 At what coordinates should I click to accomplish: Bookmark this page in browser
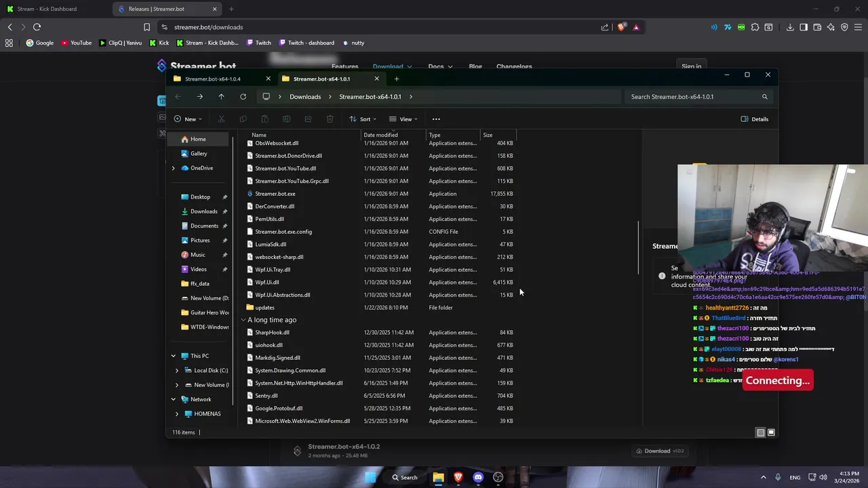(146, 27)
